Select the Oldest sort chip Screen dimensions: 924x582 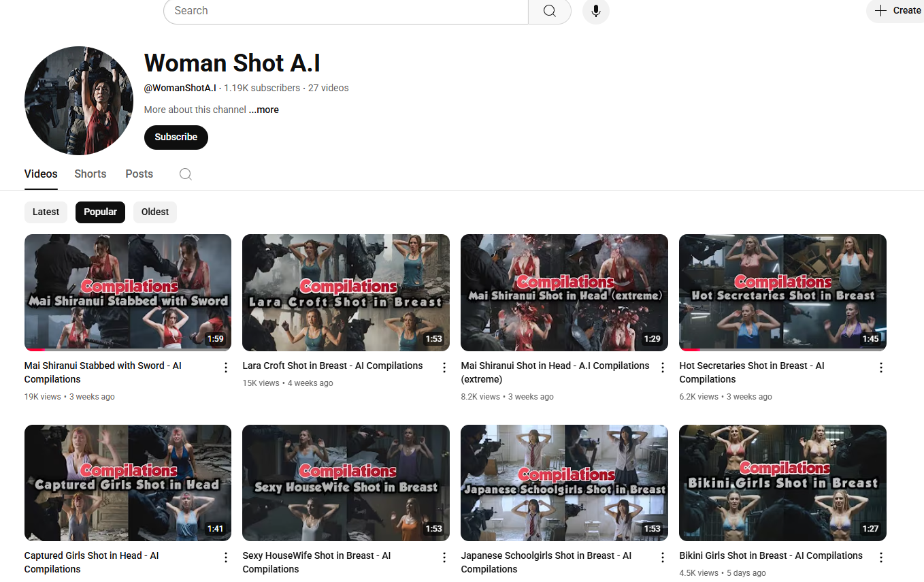(155, 212)
